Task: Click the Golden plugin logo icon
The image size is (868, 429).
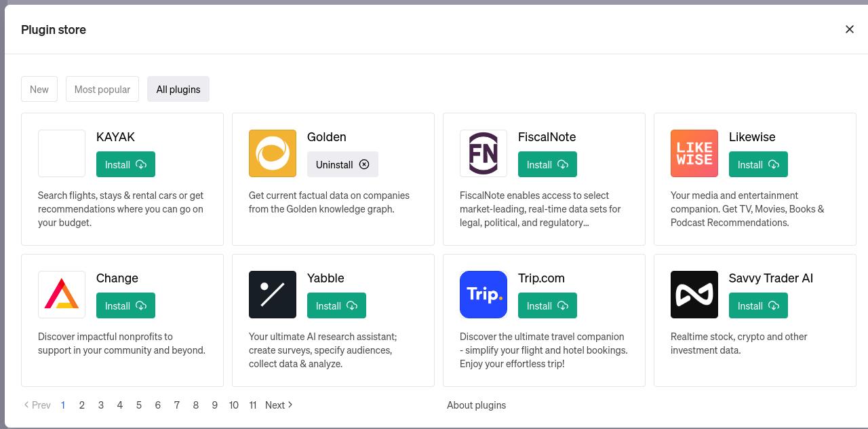Action: coord(273,153)
